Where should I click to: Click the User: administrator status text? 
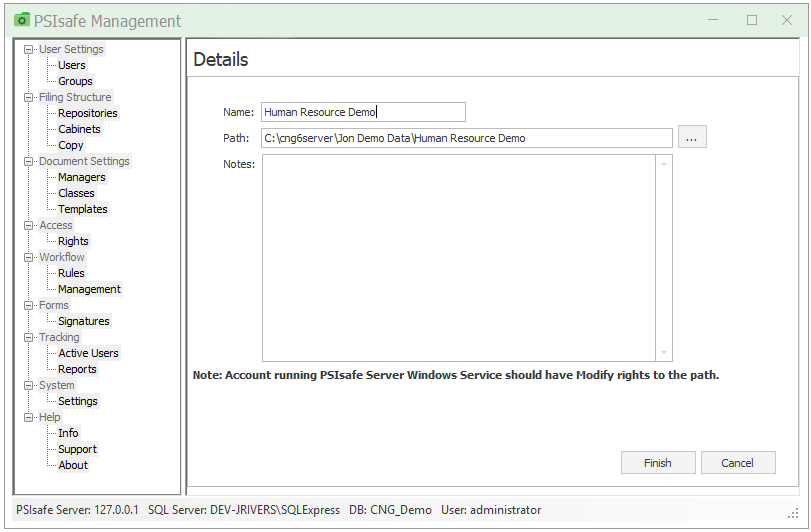click(x=491, y=510)
